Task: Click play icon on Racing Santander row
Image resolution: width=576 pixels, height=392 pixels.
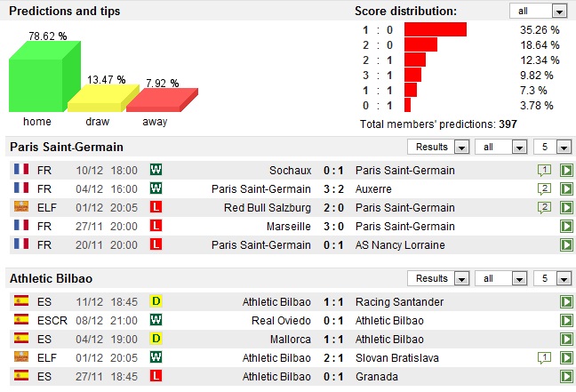Action: 565,302
